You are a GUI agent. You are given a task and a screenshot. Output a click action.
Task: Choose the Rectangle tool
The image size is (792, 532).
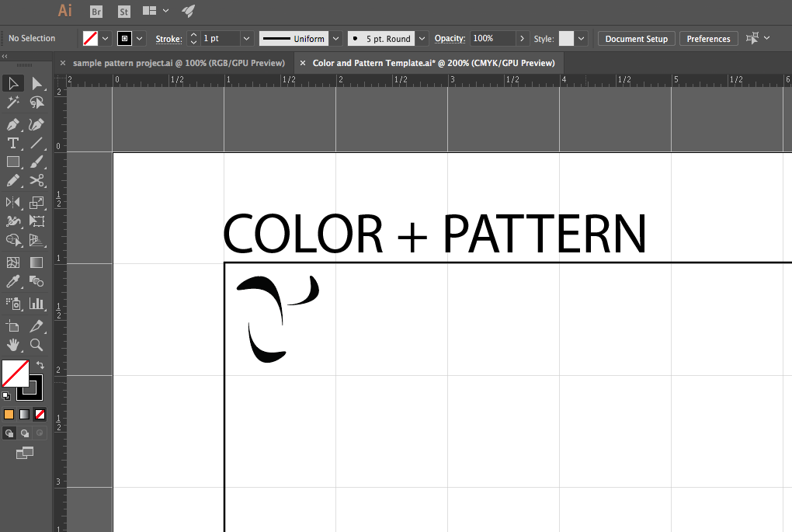[x=13, y=162]
